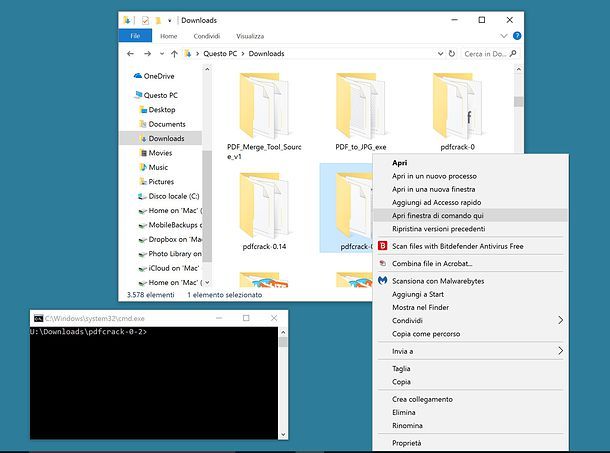
Task: Open Proprietà from the context menu
Action: 407,443
